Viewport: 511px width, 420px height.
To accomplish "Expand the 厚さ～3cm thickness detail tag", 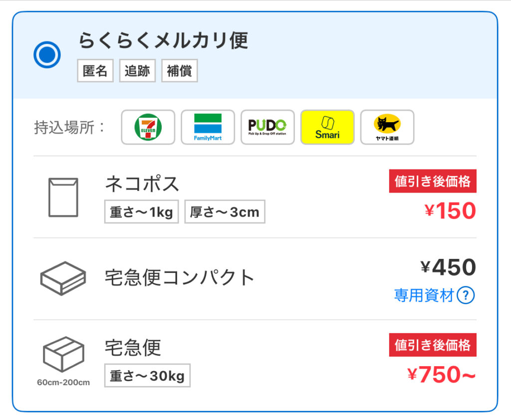I will [225, 211].
